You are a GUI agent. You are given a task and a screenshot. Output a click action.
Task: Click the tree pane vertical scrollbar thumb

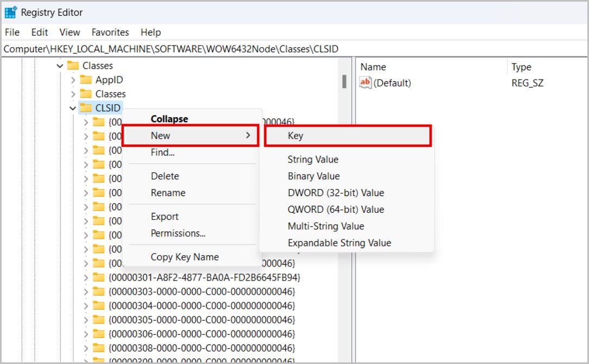pos(344,81)
